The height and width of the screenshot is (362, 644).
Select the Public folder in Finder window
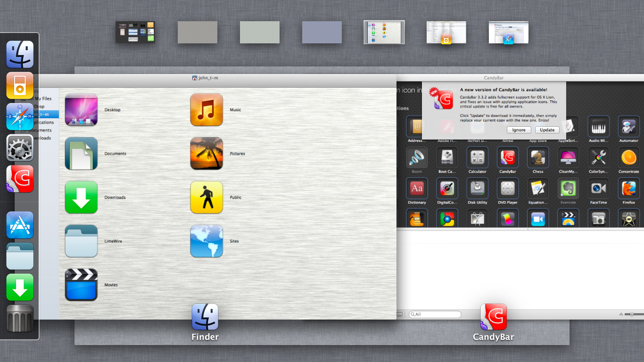click(x=206, y=197)
